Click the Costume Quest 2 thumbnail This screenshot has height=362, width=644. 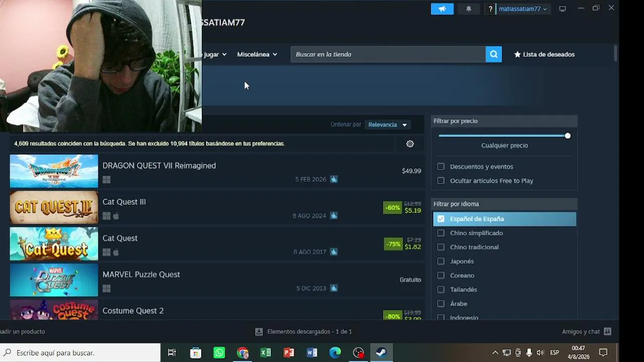click(x=54, y=310)
